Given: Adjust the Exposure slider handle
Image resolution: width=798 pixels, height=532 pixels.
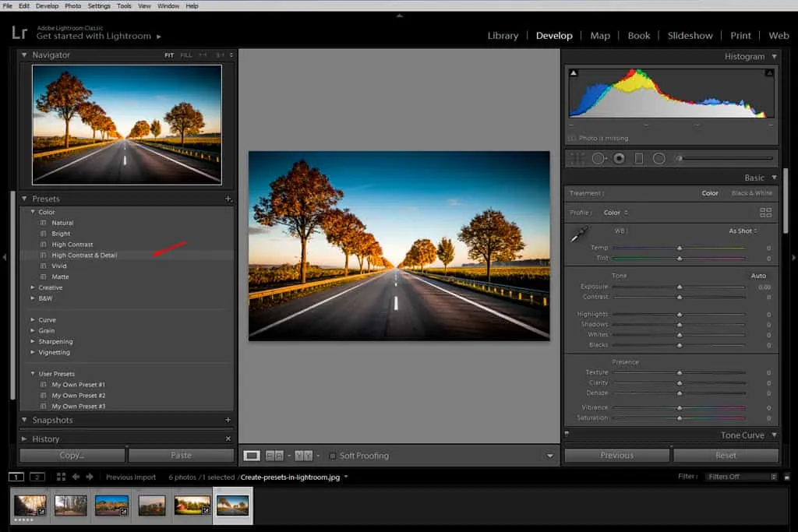Looking at the screenshot, I should point(680,287).
